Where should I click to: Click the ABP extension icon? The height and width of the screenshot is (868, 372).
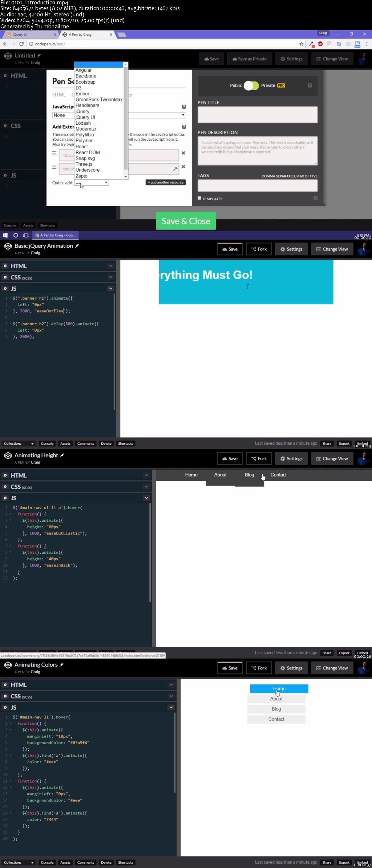tap(320, 44)
